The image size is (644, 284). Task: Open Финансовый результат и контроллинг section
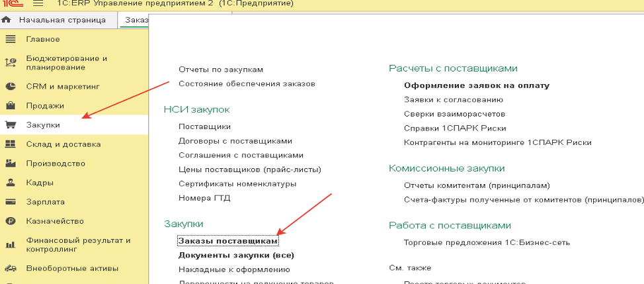[78, 244]
